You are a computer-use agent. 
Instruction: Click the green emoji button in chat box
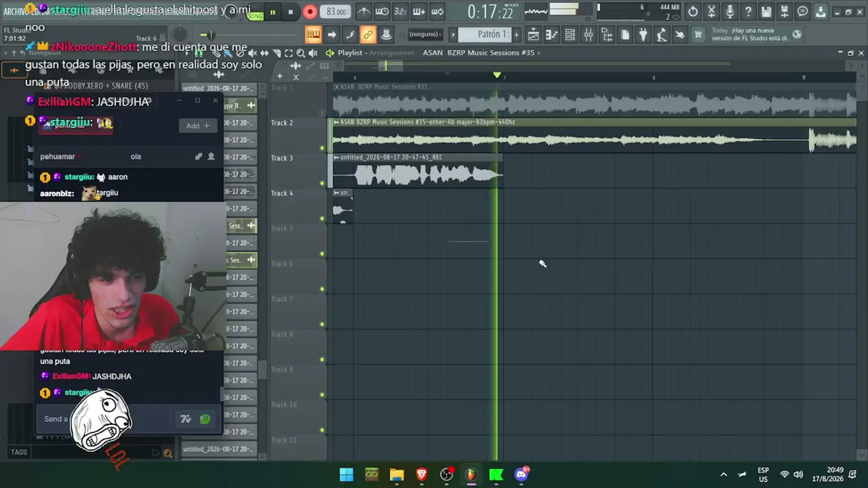click(205, 420)
